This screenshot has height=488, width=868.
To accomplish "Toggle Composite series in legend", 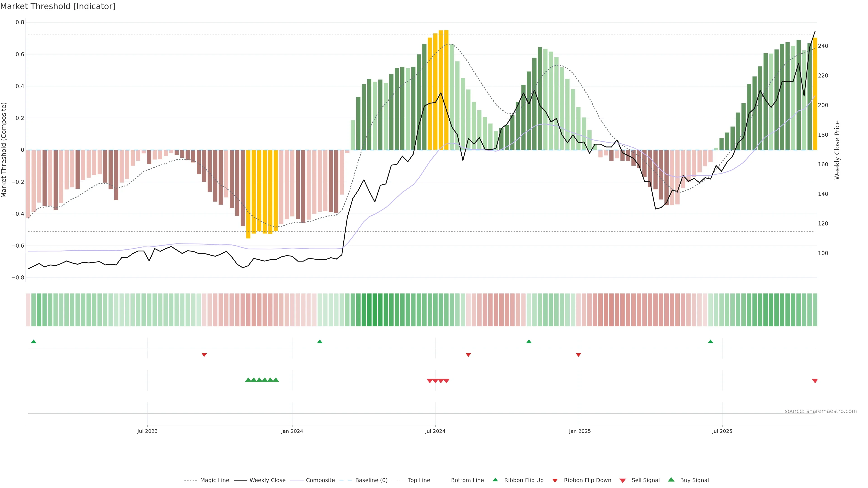I will (320, 480).
